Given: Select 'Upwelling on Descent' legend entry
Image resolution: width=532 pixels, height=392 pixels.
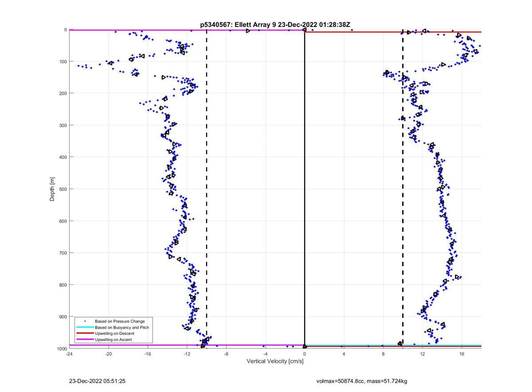Looking at the screenshot, I should [x=114, y=334].
